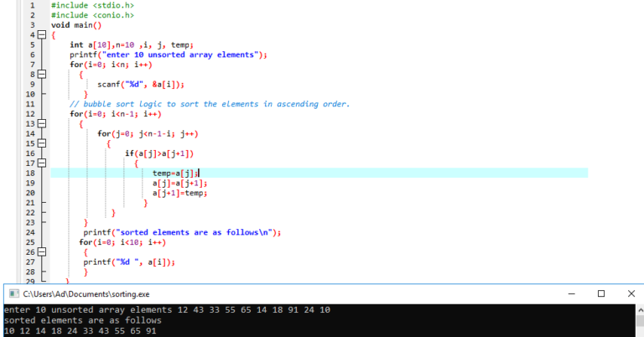The height and width of the screenshot is (337, 644).
Task: Click the bubble sort logic comment
Action: click(x=210, y=104)
